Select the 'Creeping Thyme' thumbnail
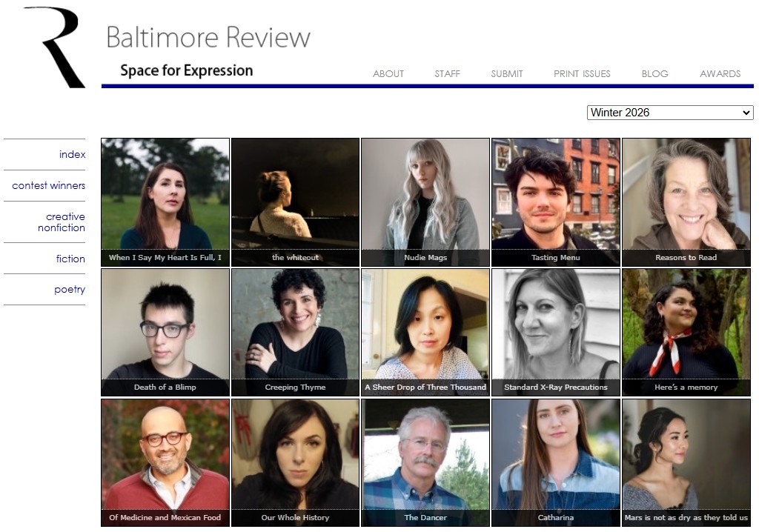The width and height of the screenshot is (759, 532). coord(295,332)
